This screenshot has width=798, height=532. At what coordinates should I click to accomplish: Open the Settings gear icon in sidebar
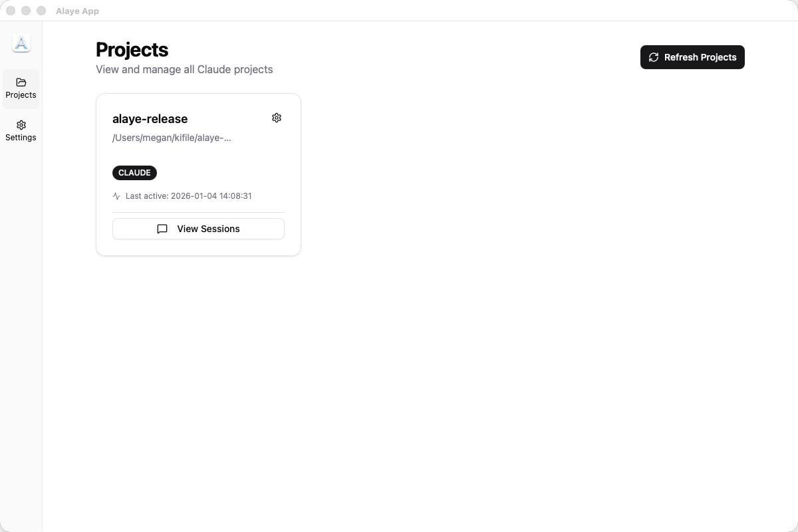click(21, 125)
